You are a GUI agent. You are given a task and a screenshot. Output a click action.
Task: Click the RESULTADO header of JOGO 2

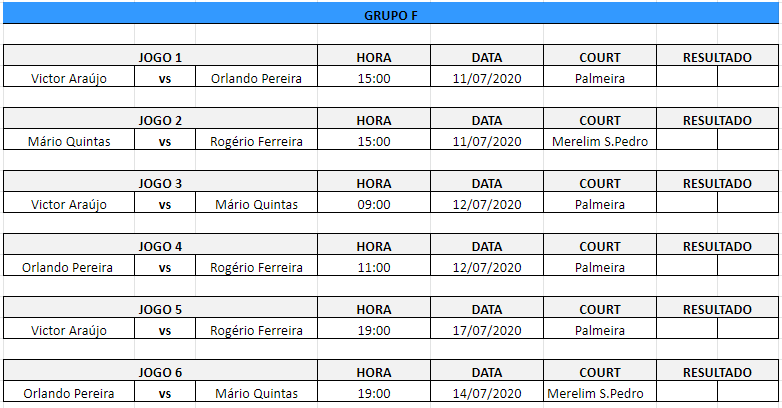(x=717, y=121)
